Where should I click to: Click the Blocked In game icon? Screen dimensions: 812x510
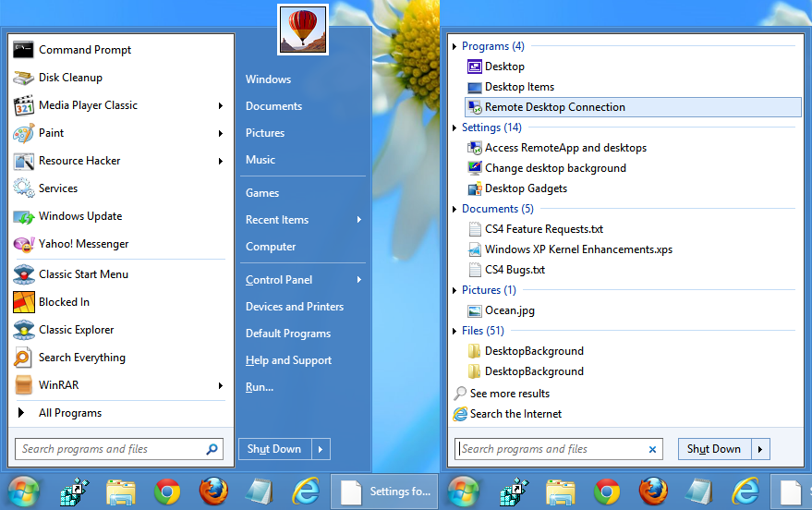[x=24, y=302]
